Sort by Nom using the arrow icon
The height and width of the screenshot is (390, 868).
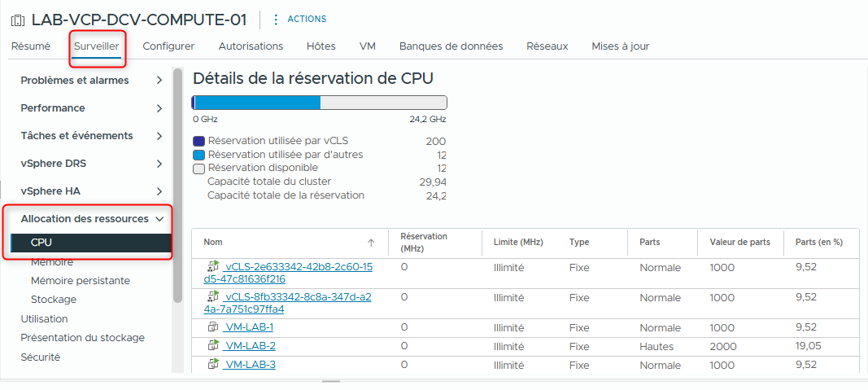point(371,243)
